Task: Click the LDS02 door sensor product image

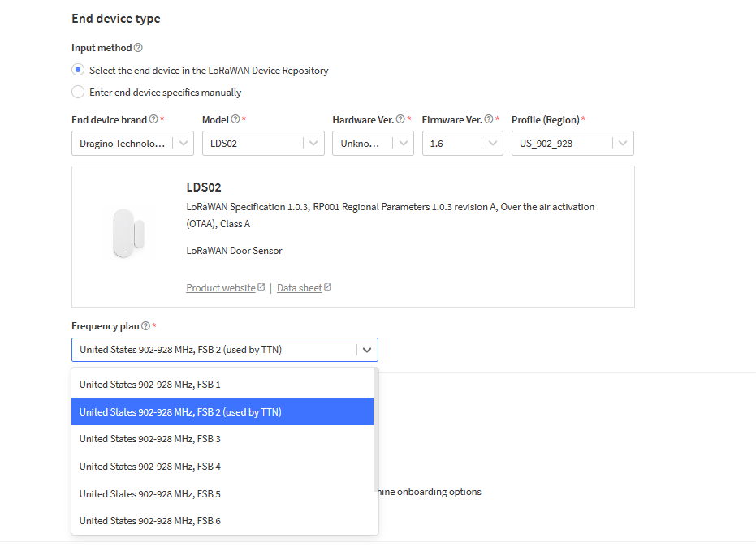Action: click(129, 233)
